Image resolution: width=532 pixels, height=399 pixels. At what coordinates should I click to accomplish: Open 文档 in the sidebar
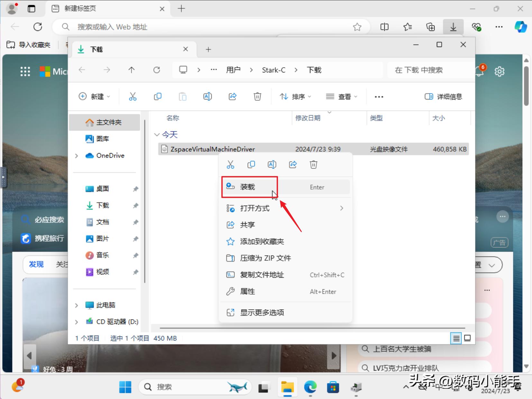coord(103,222)
